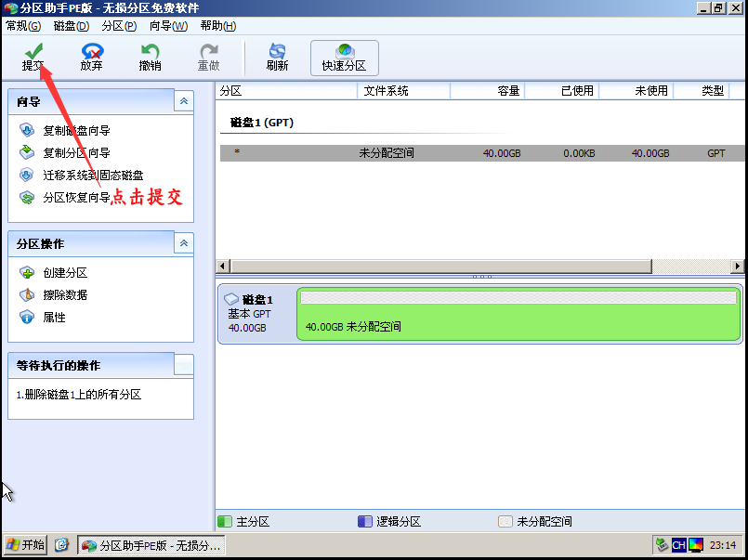The width and height of the screenshot is (748, 560).
Task: Click the 未使用 column header
Action: [x=636, y=91]
